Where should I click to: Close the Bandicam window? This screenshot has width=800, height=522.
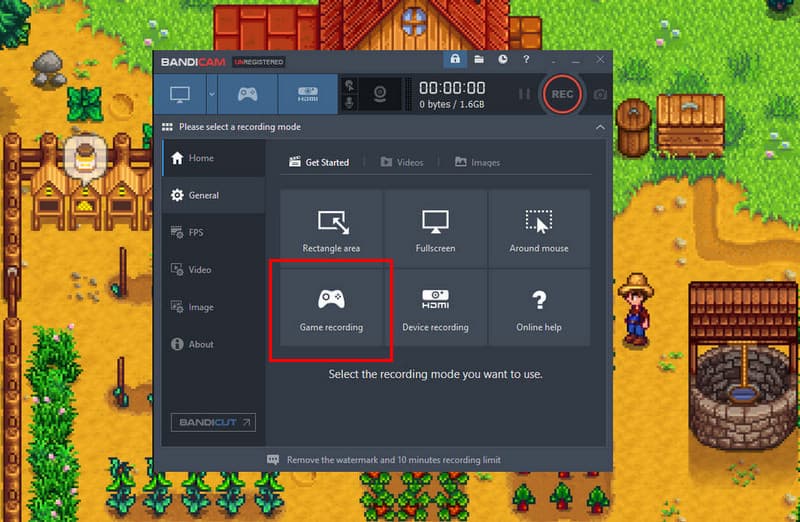tap(600, 60)
